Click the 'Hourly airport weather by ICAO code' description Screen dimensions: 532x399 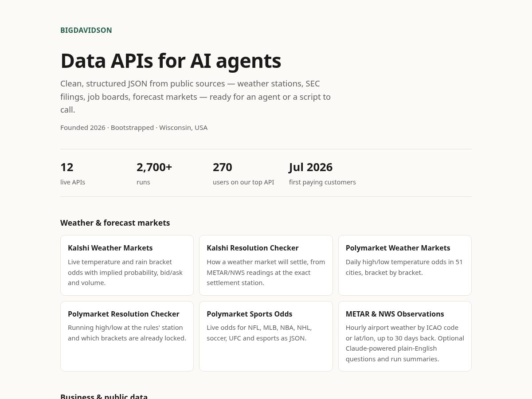[x=405, y=343]
